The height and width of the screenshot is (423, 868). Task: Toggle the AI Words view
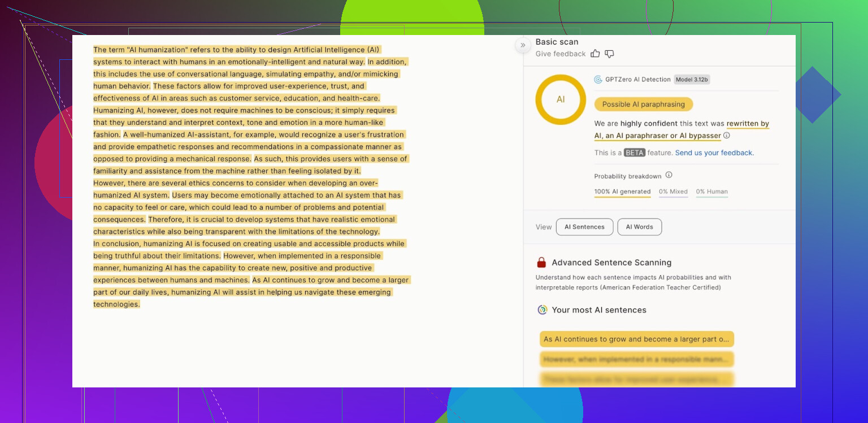[x=639, y=227]
